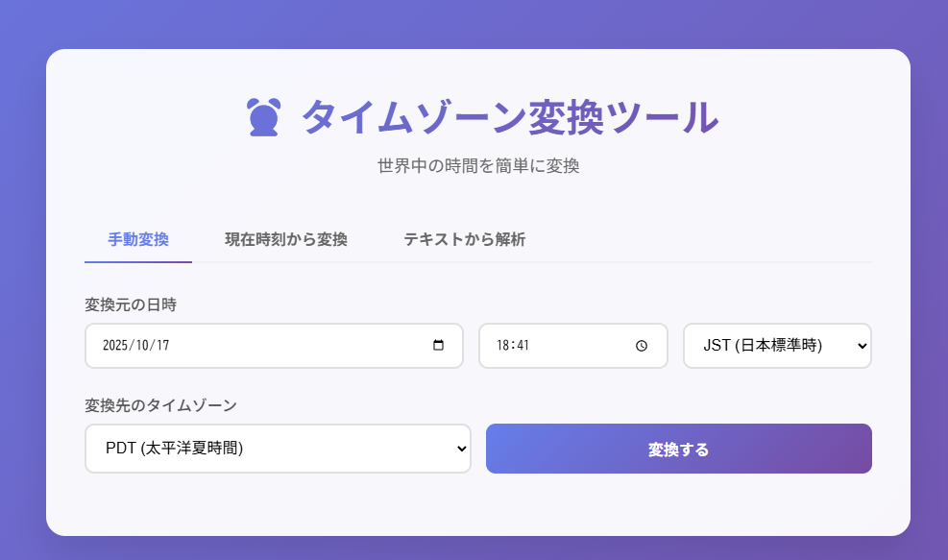This screenshot has height=560, width=948.
Task: Click the タイムゾーン変換ツール heading
Action: (x=509, y=116)
